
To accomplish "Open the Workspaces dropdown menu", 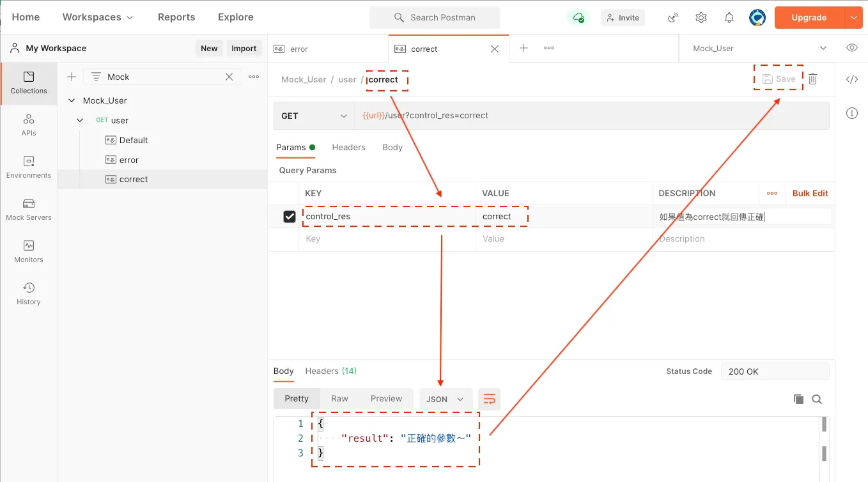I will [x=98, y=17].
